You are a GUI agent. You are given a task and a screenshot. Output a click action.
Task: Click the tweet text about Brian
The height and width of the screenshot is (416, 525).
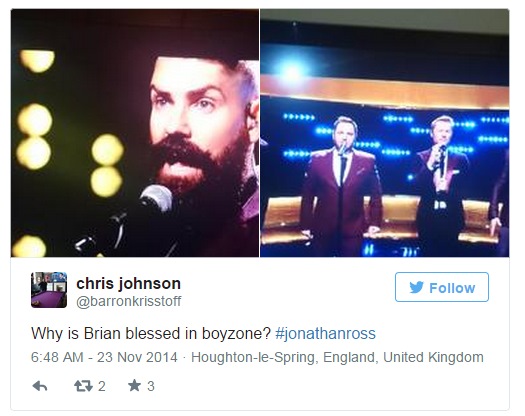[x=203, y=334]
